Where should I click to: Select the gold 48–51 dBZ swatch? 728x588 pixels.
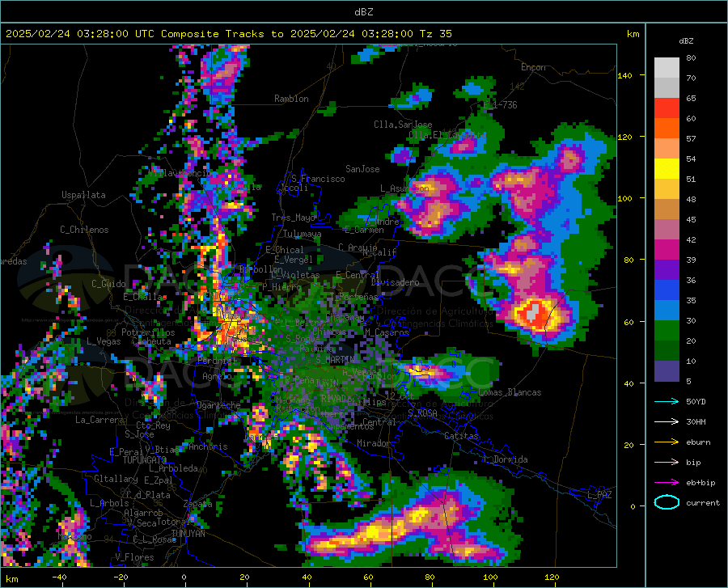point(667,189)
